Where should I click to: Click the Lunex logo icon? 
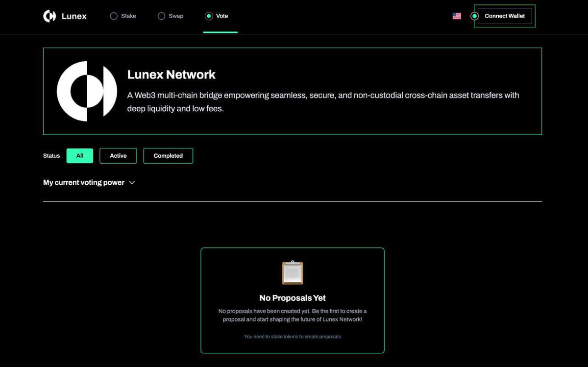[49, 16]
